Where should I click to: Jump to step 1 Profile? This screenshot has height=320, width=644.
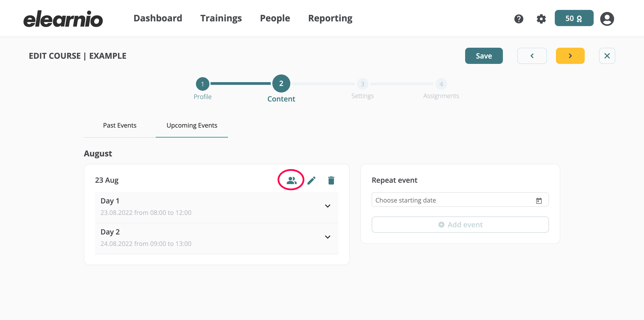202,84
